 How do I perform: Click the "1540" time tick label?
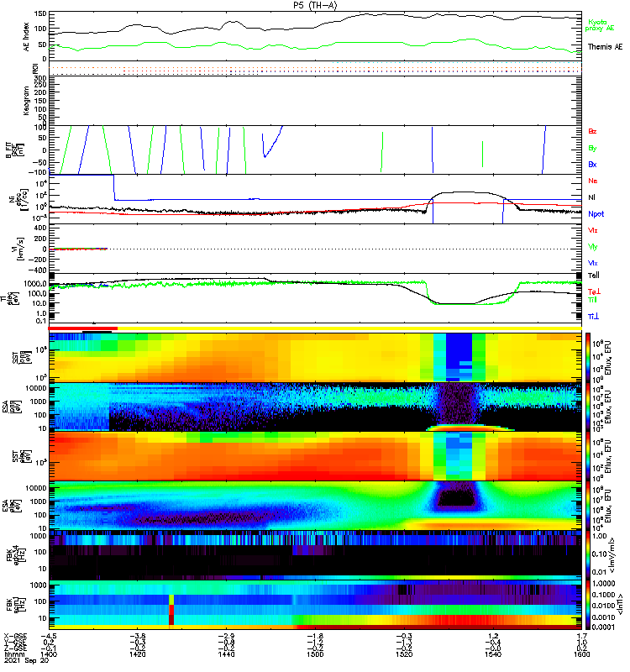point(493,654)
